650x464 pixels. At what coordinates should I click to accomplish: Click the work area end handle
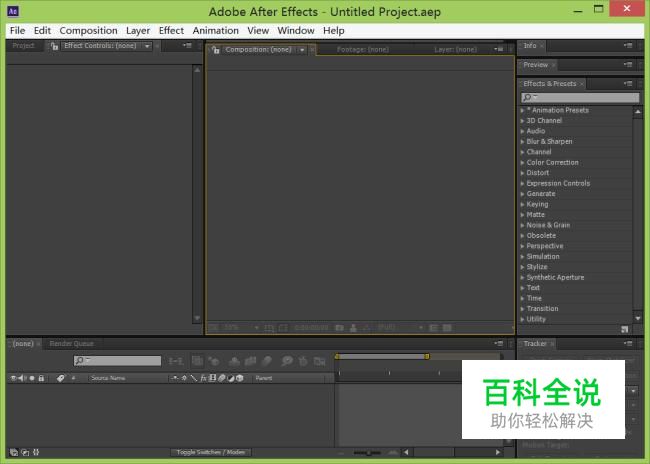coord(427,356)
